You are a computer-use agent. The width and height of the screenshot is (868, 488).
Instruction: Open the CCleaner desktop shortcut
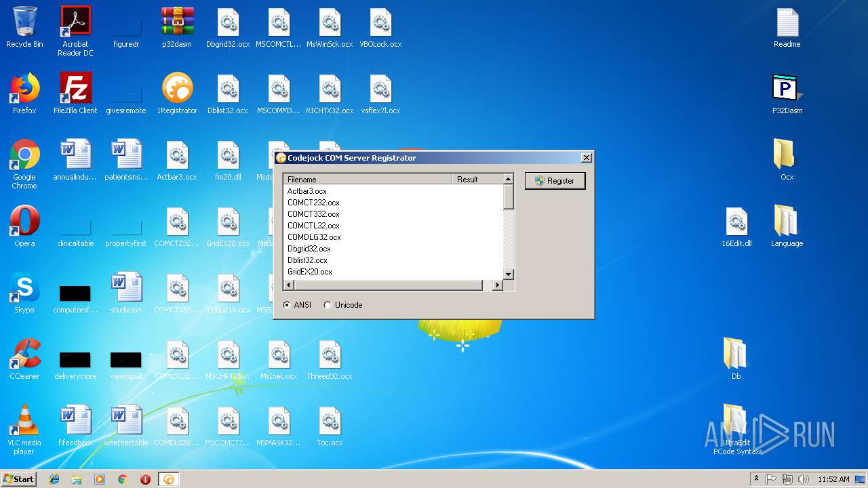[24, 360]
